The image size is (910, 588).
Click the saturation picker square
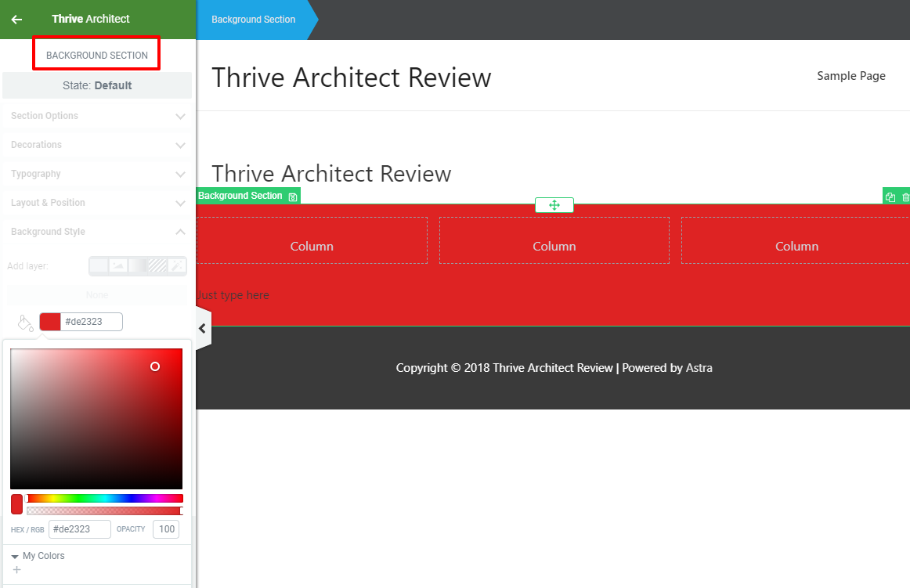[96, 419]
